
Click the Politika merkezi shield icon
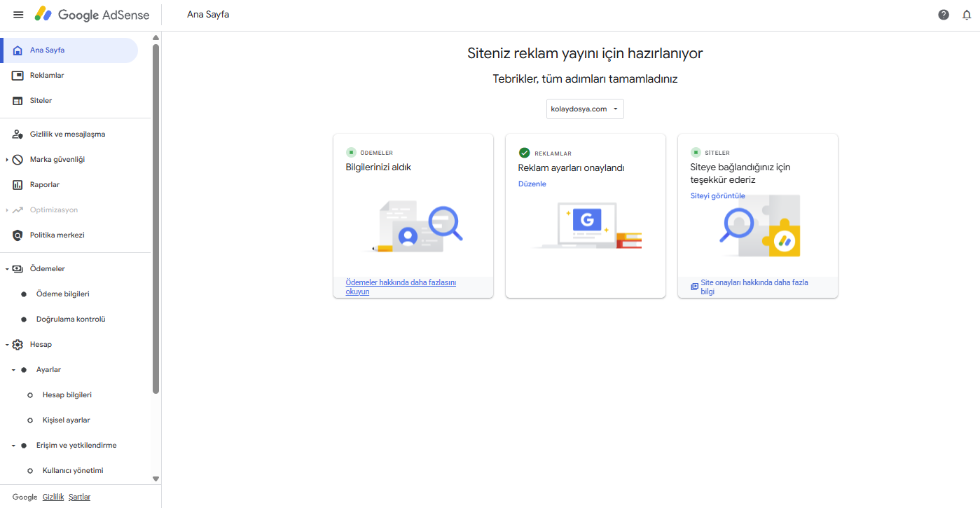pyautogui.click(x=18, y=235)
